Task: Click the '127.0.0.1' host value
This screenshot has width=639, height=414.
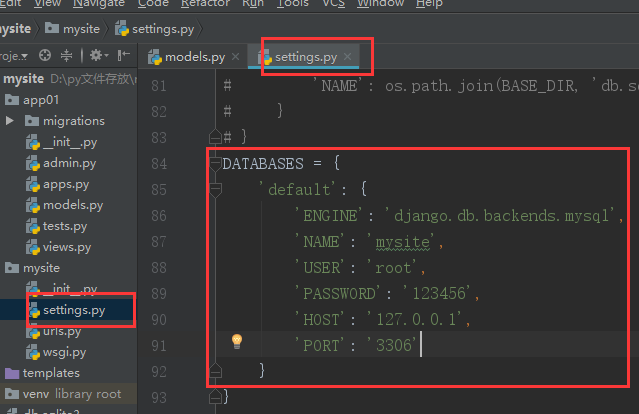Action: coord(416,319)
